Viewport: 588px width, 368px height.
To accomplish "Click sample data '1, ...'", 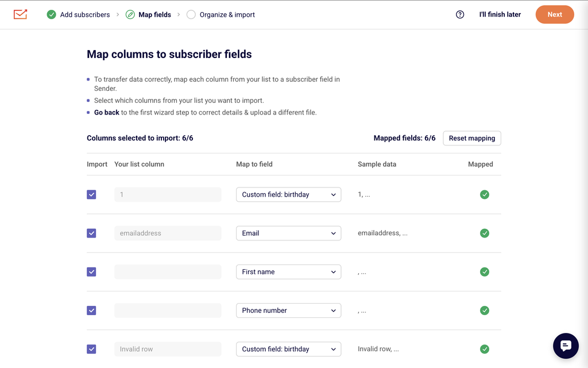I will point(363,194).
